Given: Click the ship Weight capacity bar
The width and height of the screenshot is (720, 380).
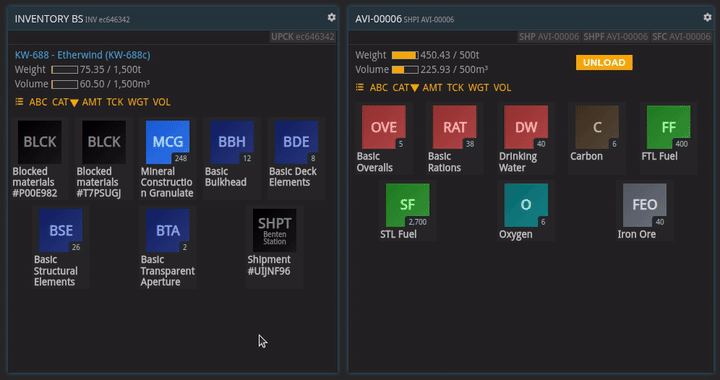Looking at the screenshot, I should 405,56.
